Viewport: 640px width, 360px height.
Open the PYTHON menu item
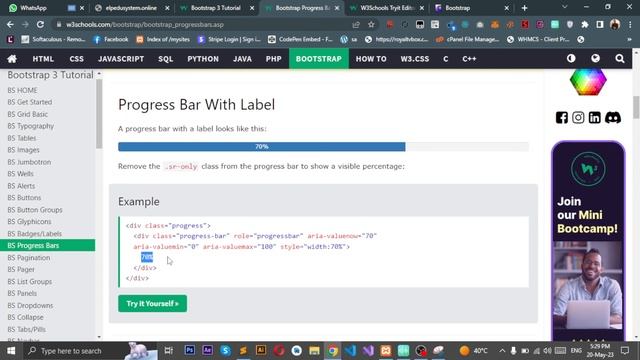pos(203,59)
